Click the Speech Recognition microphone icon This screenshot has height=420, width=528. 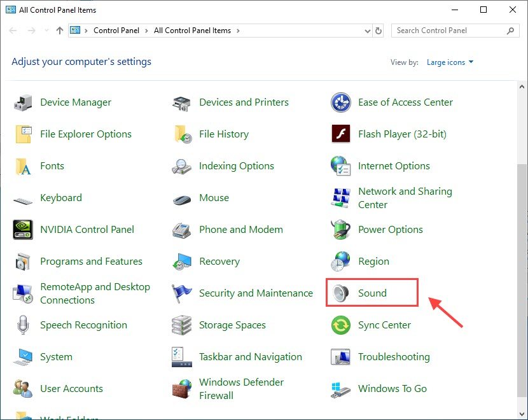coord(22,325)
